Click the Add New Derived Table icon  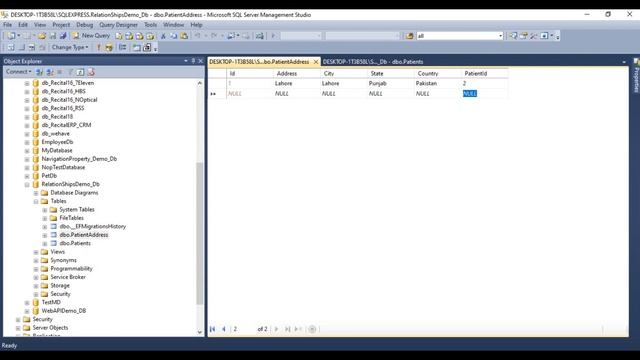(147, 47)
